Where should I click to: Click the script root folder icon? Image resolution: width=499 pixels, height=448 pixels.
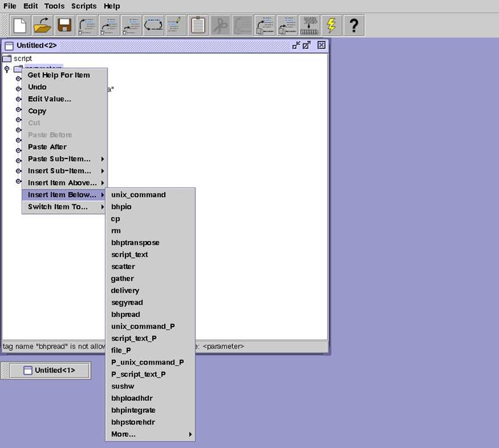click(x=7, y=59)
